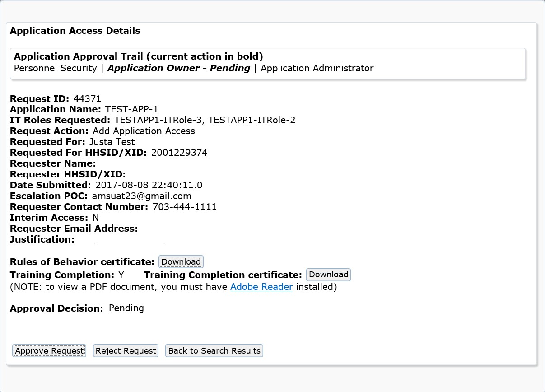545x392 pixels.
Task: Select the TESTAPP1-ITRole-3 role text
Action: point(159,121)
